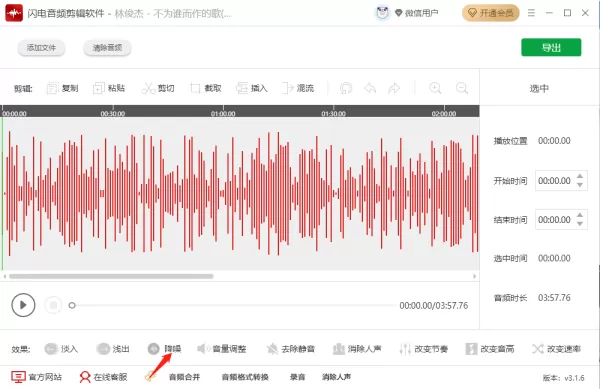Viewport: 600px width, 389px height.
Task: Click the Add File (添加文件) button
Action: point(41,48)
